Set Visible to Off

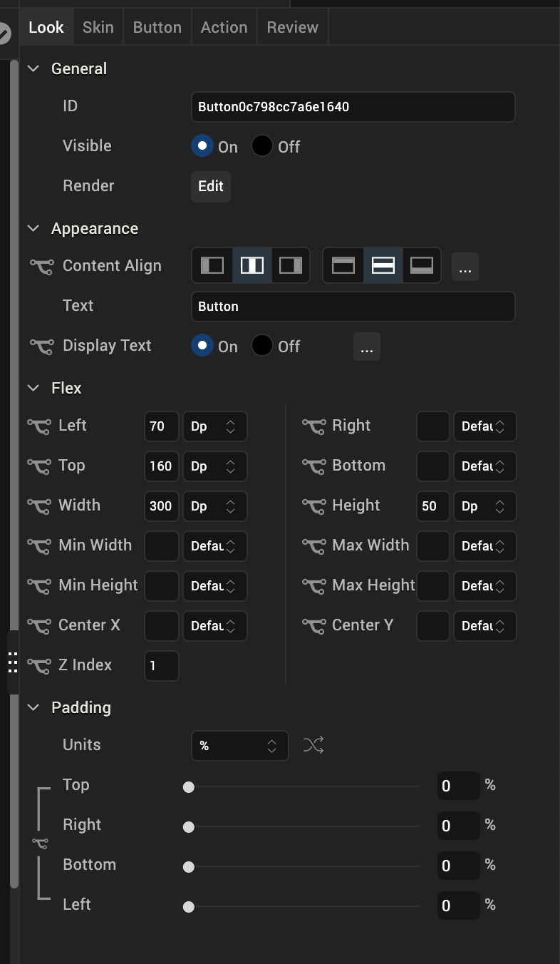coord(262,146)
